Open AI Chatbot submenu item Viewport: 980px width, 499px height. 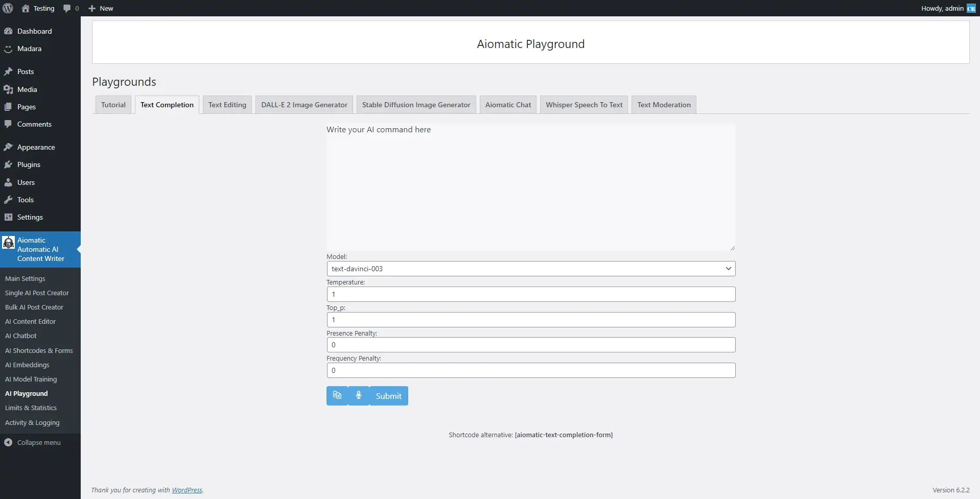(x=21, y=336)
